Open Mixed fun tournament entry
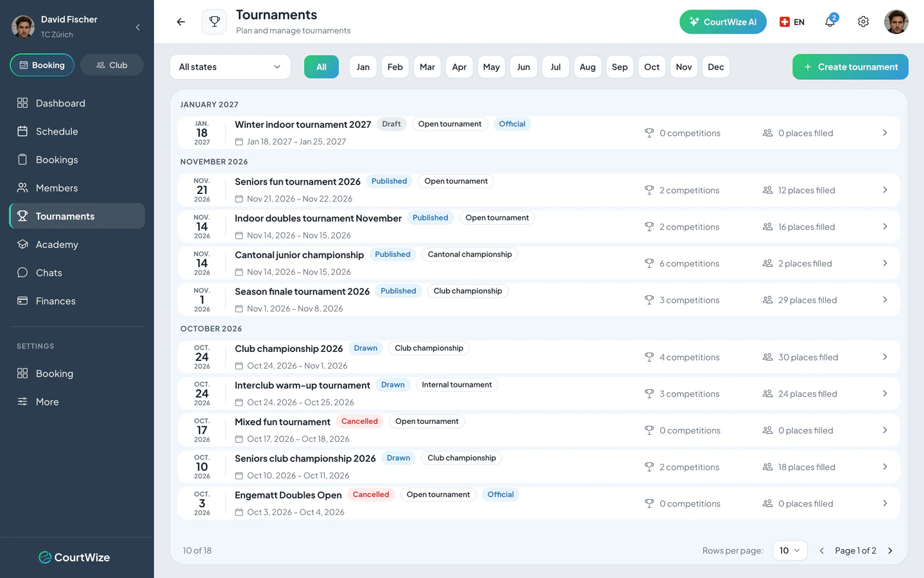924x578 pixels. tap(539, 430)
